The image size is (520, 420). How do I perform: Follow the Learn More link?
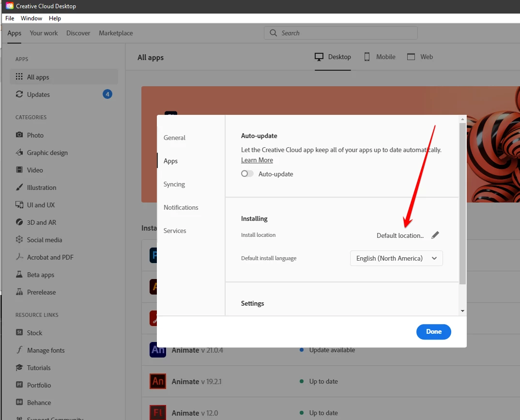tap(257, 160)
